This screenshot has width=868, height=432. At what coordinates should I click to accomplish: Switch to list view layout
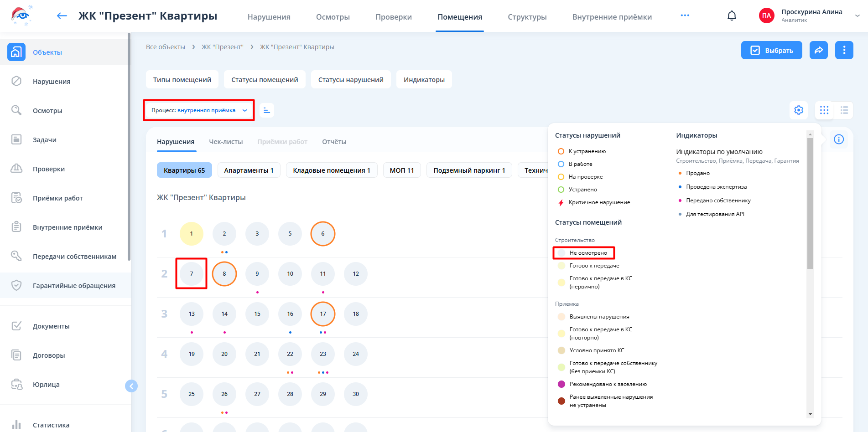point(844,110)
